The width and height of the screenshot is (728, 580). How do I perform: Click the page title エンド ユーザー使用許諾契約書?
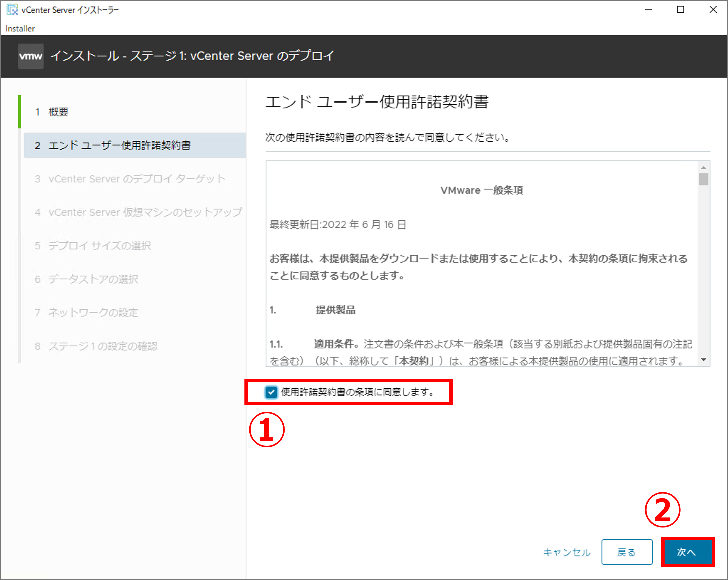pos(377,102)
